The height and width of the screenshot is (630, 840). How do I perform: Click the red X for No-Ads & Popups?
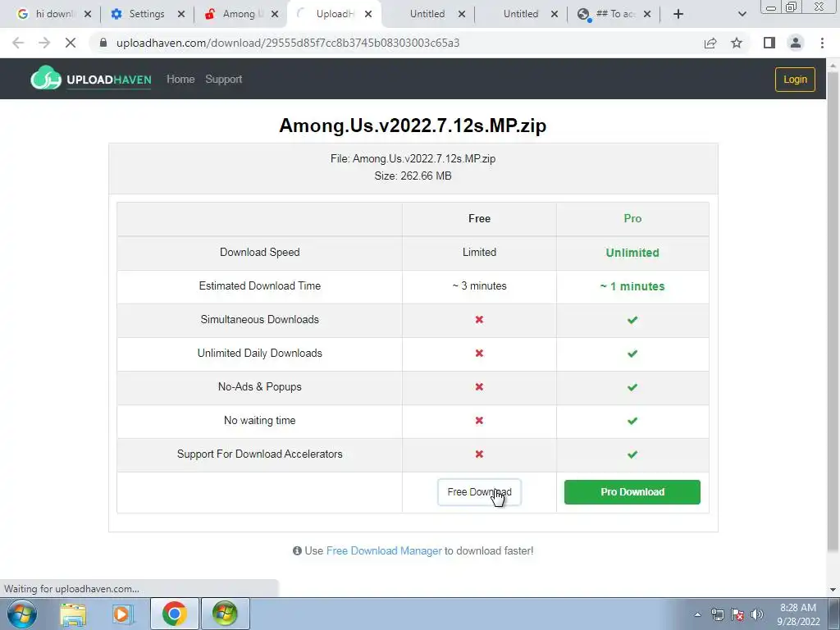[479, 387]
